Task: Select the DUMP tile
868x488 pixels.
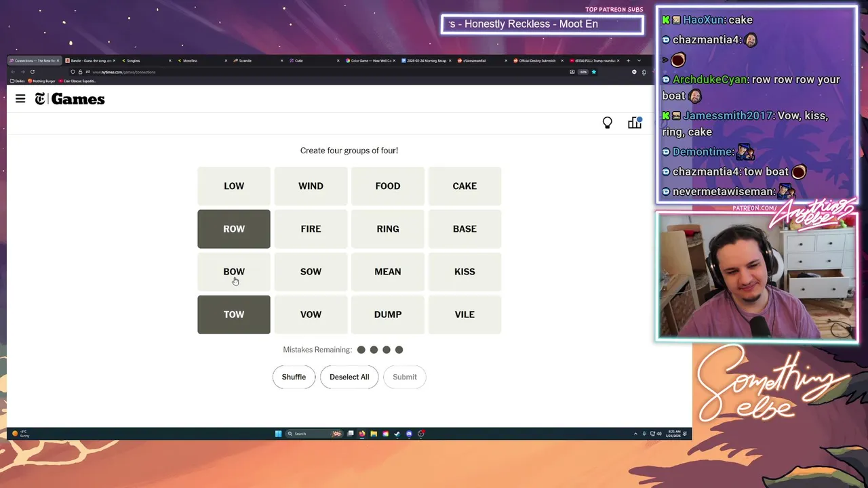Action: (388, 314)
